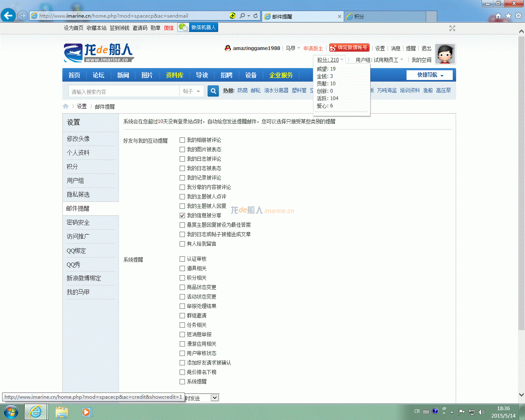Refresh the page with the reload icon
Screen dimensions: 525x420
click(256, 16)
